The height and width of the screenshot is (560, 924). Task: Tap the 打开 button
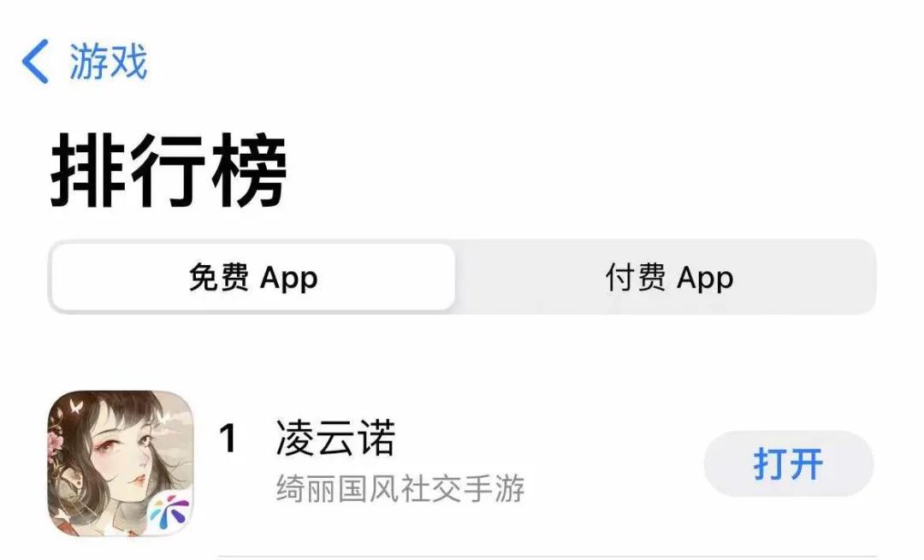point(789,463)
